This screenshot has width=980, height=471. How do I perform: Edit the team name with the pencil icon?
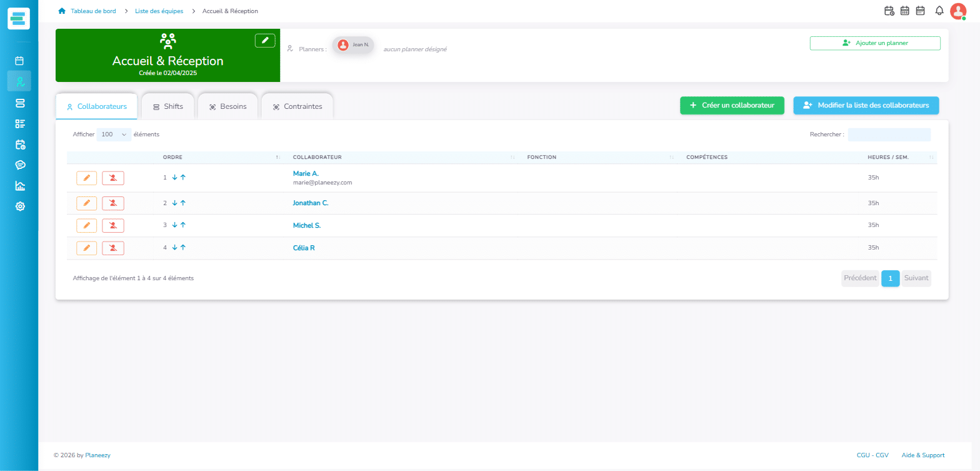point(265,40)
